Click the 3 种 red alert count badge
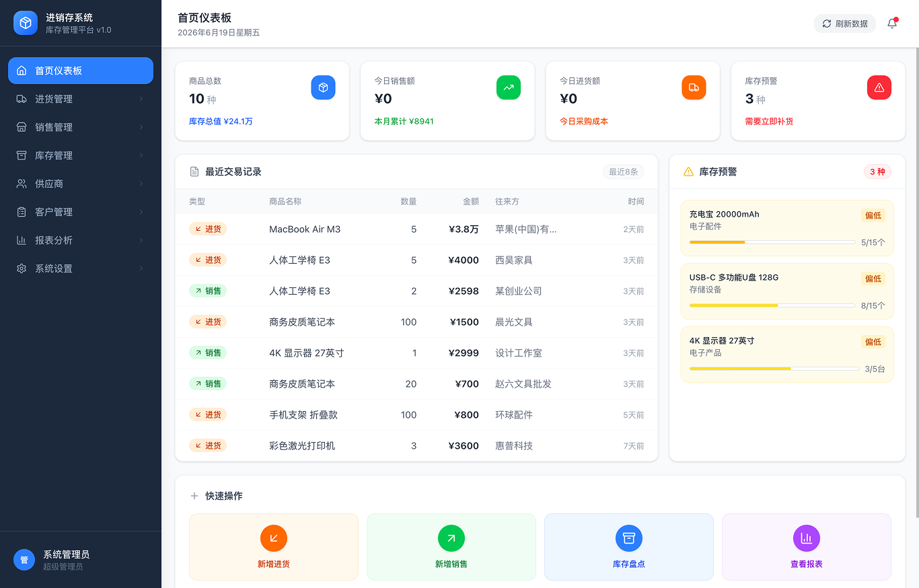This screenshot has height=588, width=919. (877, 172)
